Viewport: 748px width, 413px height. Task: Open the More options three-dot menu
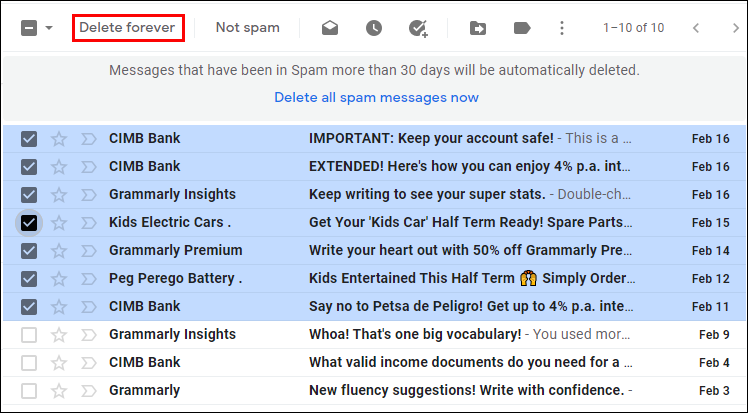pos(562,28)
